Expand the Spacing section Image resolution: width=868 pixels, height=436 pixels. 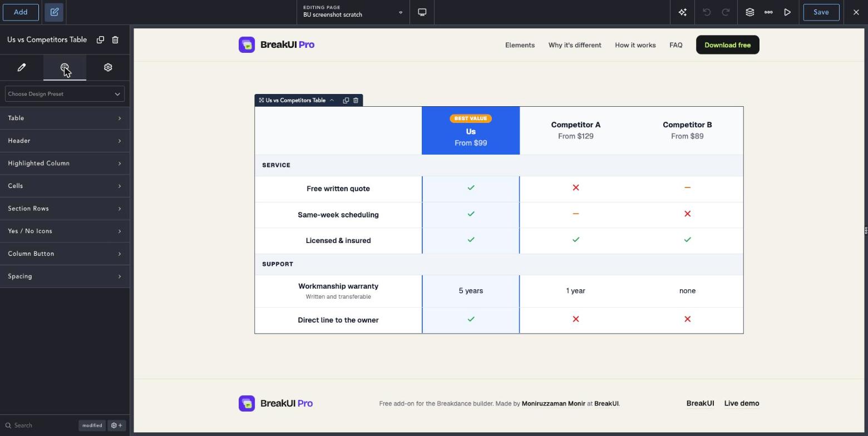click(x=65, y=276)
